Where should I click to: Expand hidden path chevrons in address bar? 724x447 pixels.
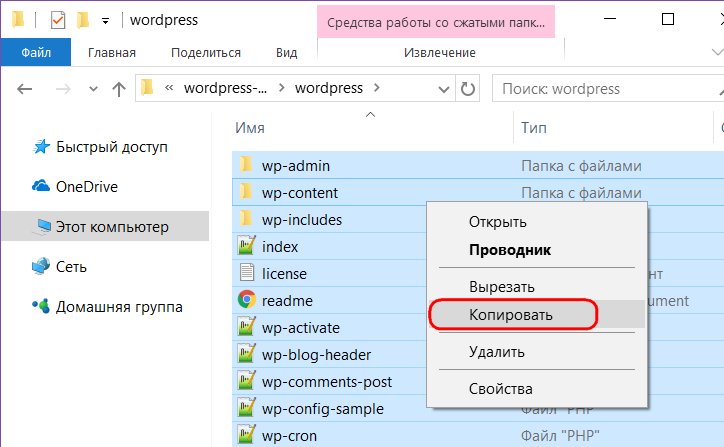pos(169,88)
